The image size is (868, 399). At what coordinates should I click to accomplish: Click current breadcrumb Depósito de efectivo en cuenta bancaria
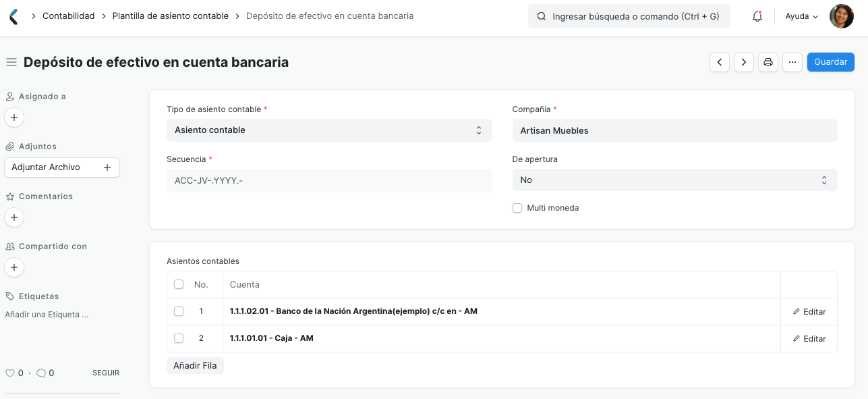[x=330, y=16]
